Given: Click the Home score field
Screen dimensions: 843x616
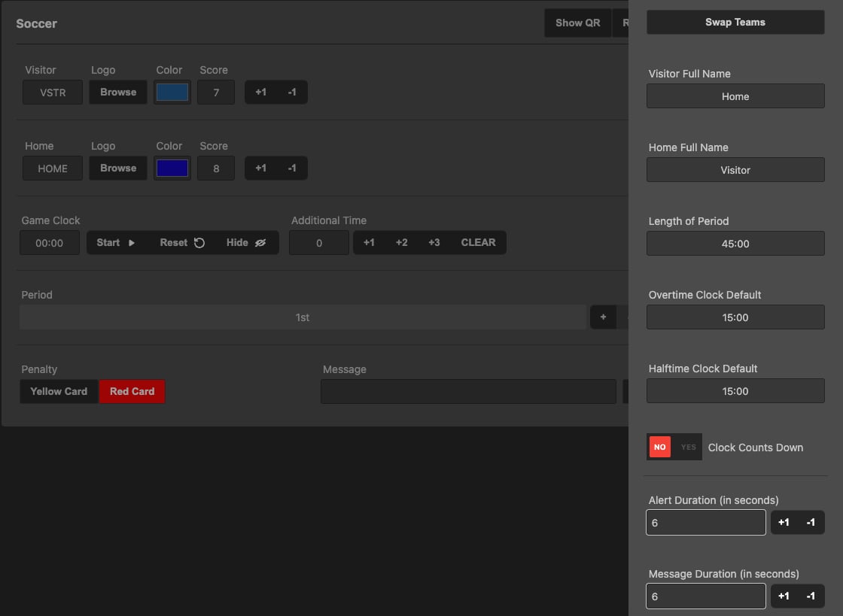Looking at the screenshot, I should tap(216, 168).
